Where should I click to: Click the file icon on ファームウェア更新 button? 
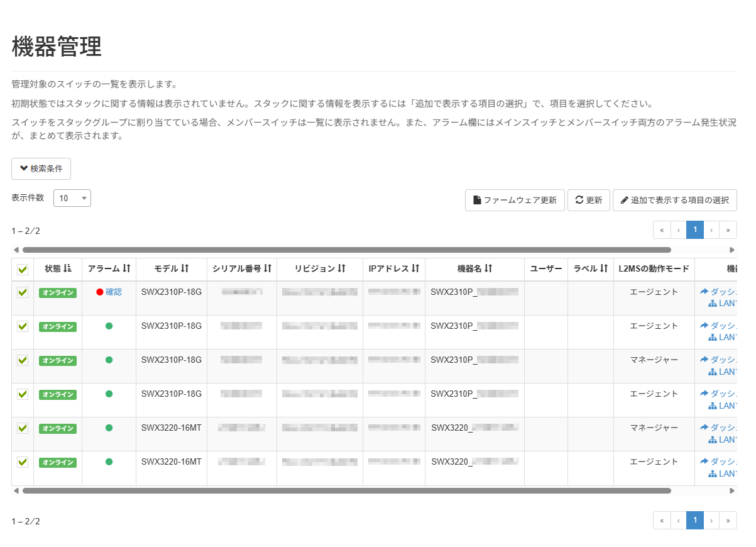coord(476,200)
